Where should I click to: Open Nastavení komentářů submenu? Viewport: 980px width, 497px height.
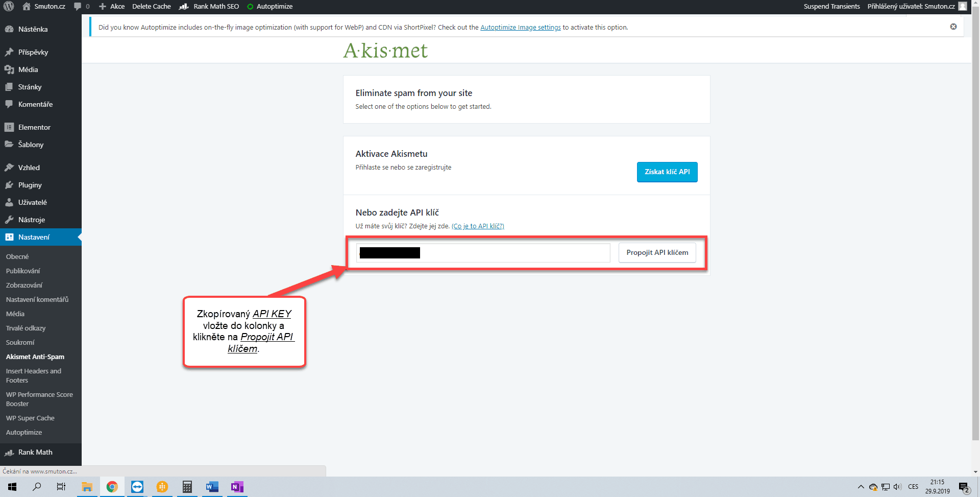tap(37, 299)
